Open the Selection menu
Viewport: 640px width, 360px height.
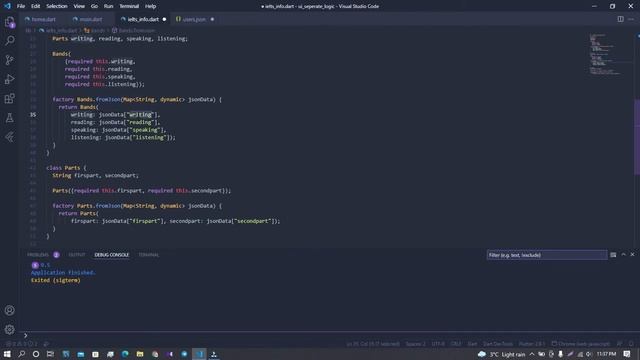click(x=57, y=6)
